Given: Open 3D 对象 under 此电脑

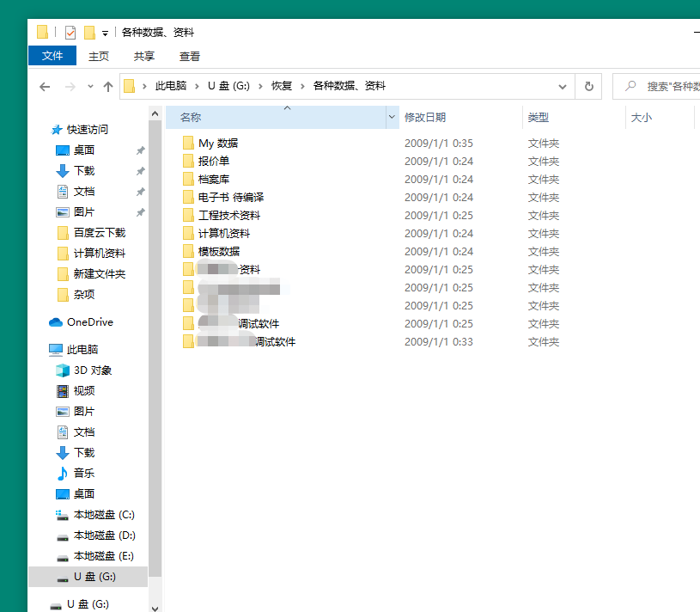Looking at the screenshot, I should tap(93, 370).
